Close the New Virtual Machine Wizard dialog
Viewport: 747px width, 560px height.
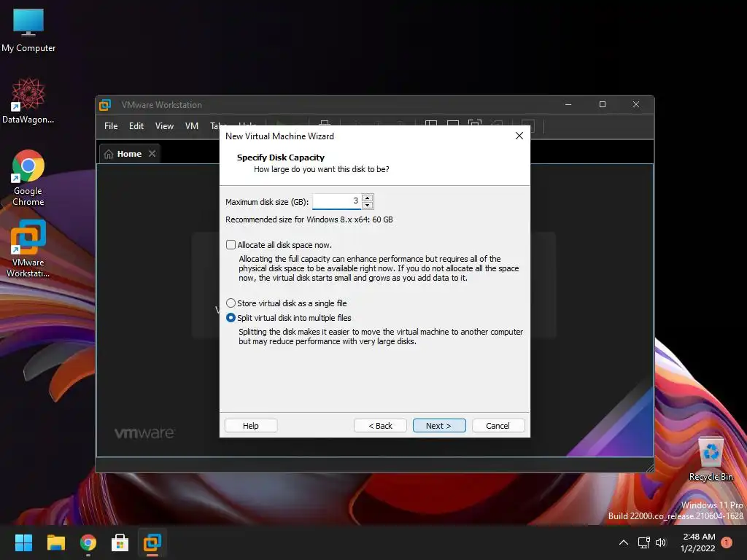[x=519, y=136]
